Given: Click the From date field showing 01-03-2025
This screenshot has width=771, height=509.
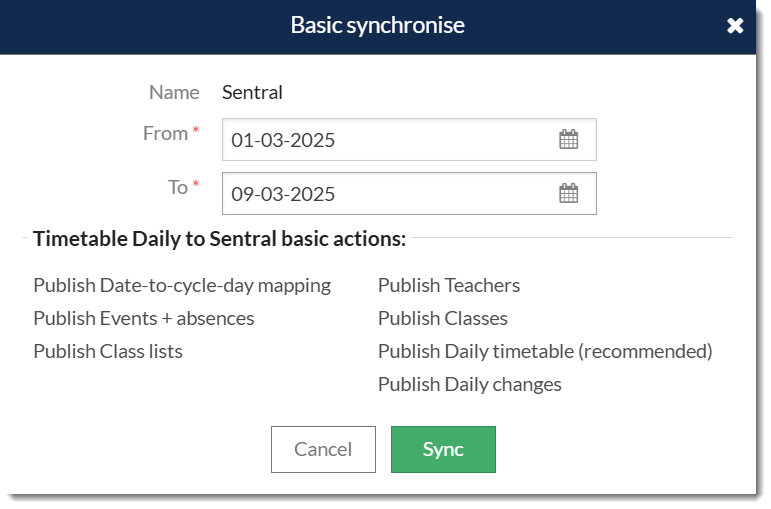Looking at the screenshot, I should [x=390, y=140].
